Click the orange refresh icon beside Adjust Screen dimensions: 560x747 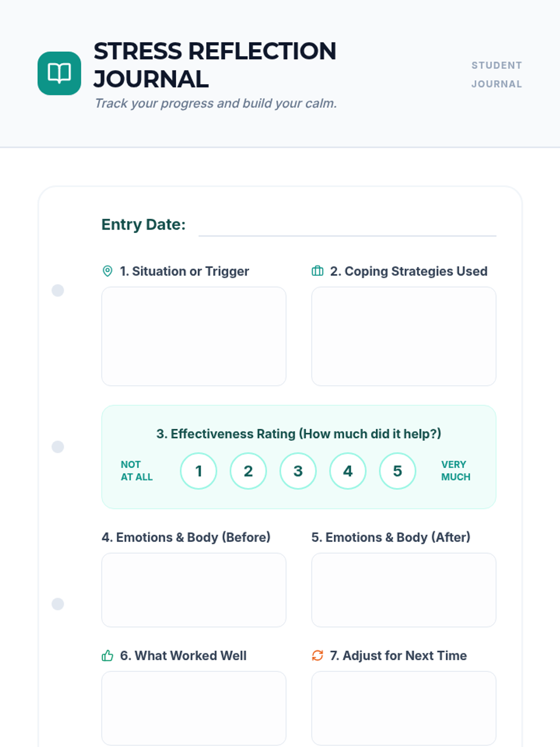click(x=317, y=656)
